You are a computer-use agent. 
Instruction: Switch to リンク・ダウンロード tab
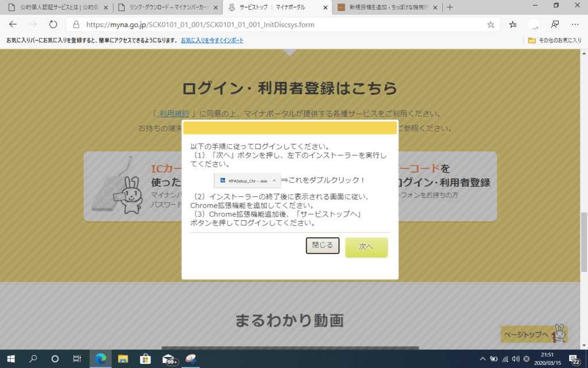tap(169, 7)
